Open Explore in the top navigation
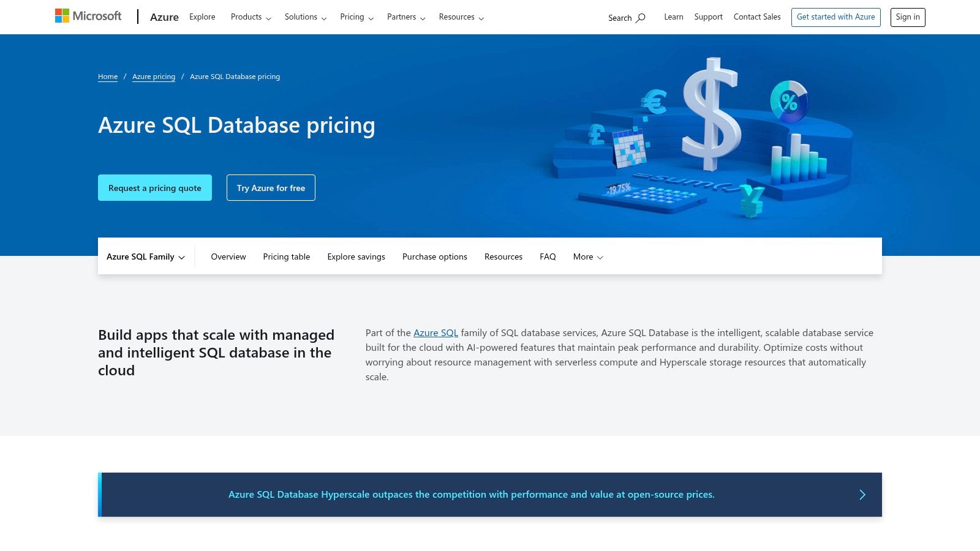This screenshot has width=980, height=551. [202, 17]
